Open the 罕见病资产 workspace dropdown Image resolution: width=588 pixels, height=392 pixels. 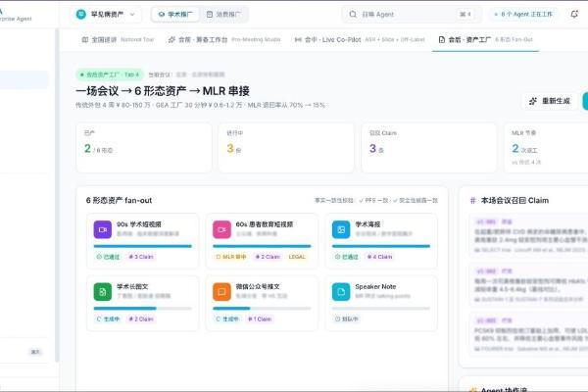click(x=106, y=15)
